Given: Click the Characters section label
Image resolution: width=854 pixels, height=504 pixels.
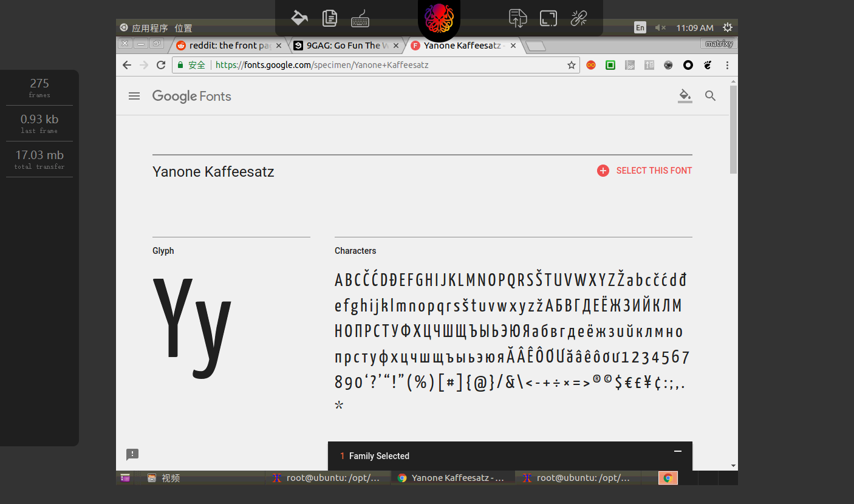Looking at the screenshot, I should click(x=355, y=251).
